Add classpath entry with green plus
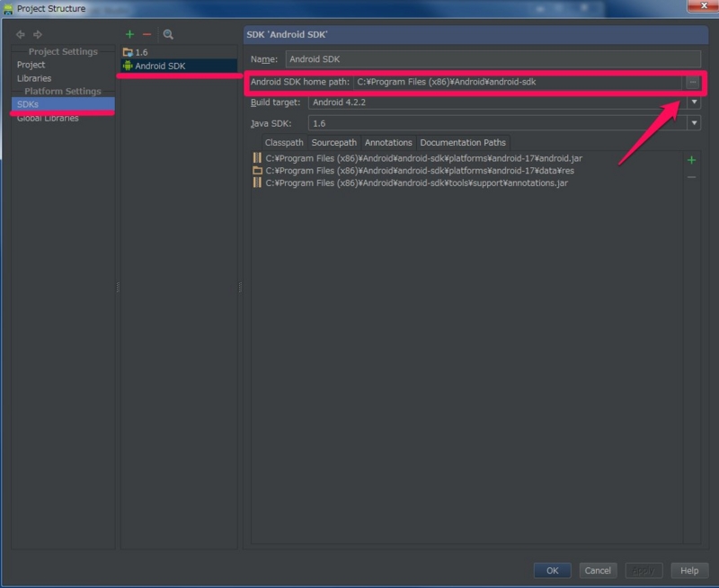719x588 pixels. click(x=691, y=160)
